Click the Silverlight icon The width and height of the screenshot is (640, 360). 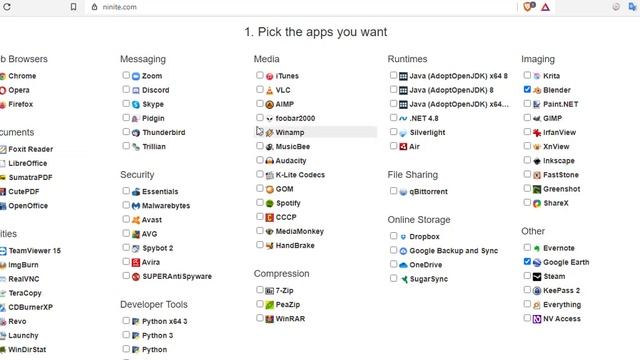(403, 133)
